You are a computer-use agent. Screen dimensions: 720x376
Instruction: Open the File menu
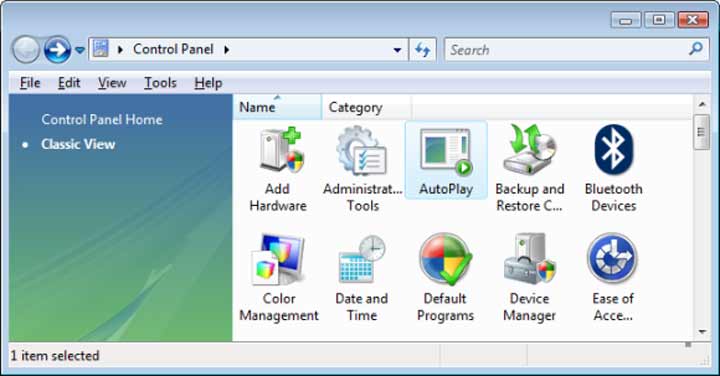pyautogui.click(x=30, y=83)
